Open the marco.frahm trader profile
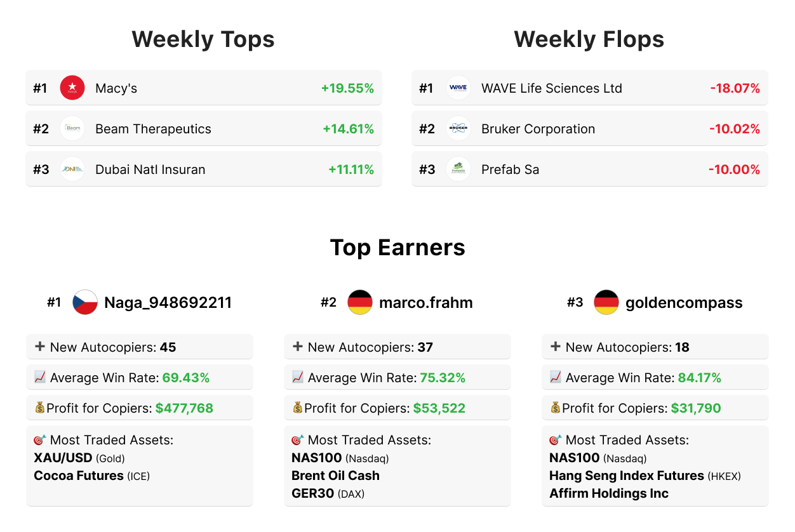795x532 pixels. pos(425,303)
